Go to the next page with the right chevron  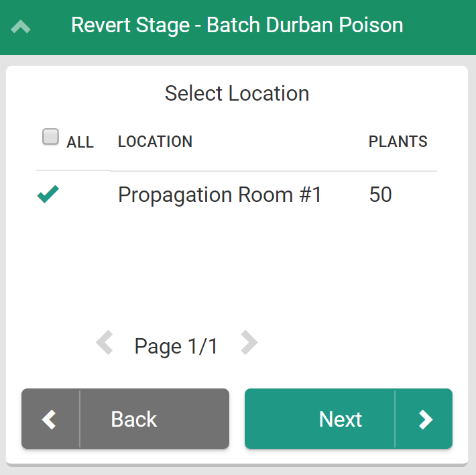pos(249,344)
